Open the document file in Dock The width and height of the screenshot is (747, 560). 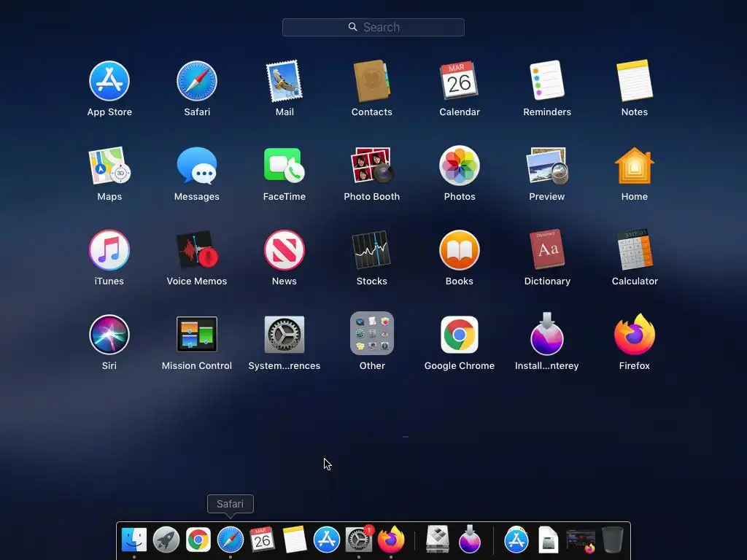(x=548, y=540)
